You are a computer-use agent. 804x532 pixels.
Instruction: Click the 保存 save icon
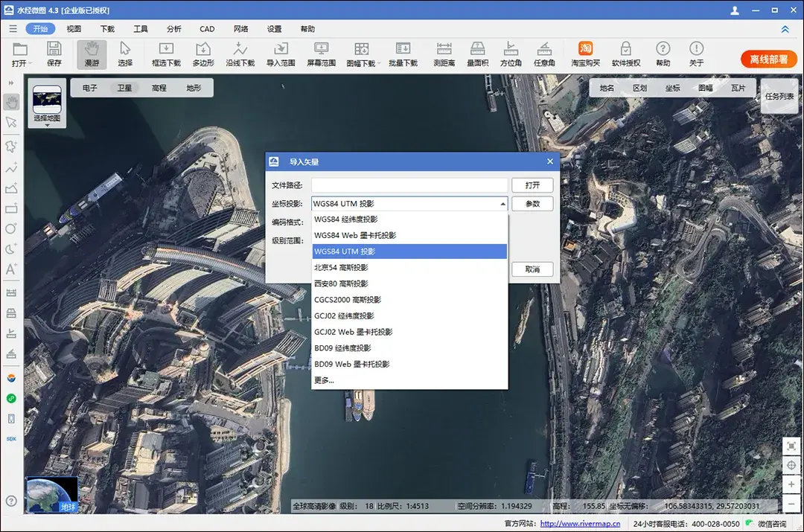(x=54, y=54)
